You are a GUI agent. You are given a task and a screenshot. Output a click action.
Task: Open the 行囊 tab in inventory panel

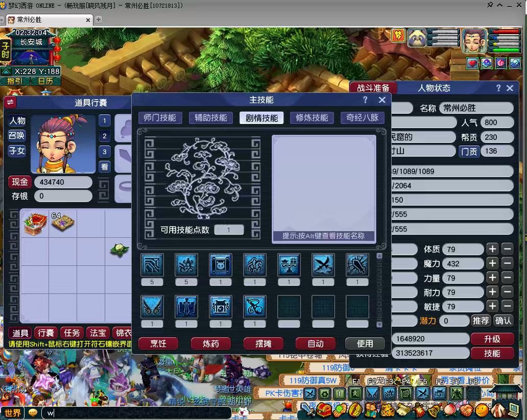pyautogui.click(x=46, y=333)
